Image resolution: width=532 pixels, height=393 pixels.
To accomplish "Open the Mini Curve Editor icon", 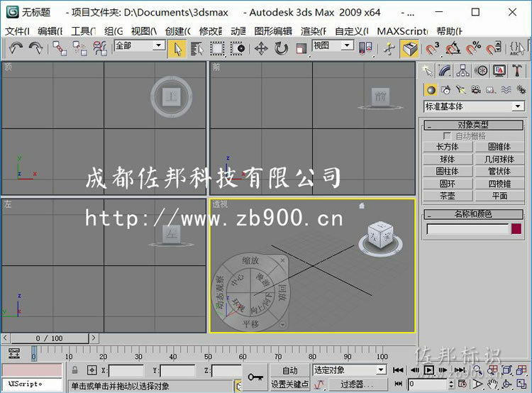I will pyautogui.click(x=14, y=353).
